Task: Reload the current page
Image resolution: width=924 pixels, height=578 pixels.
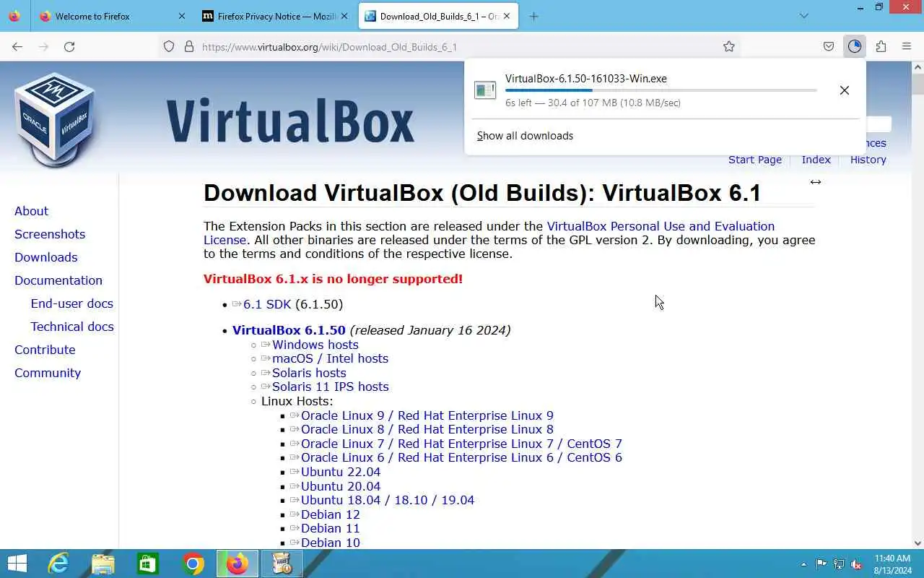Action: [69, 46]
